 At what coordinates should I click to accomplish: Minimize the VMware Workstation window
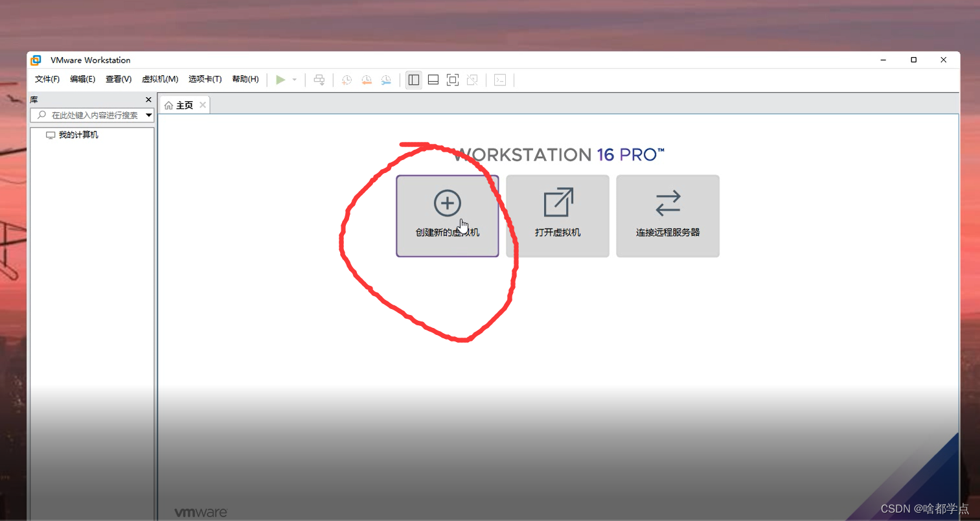click(x=883, y=60)
